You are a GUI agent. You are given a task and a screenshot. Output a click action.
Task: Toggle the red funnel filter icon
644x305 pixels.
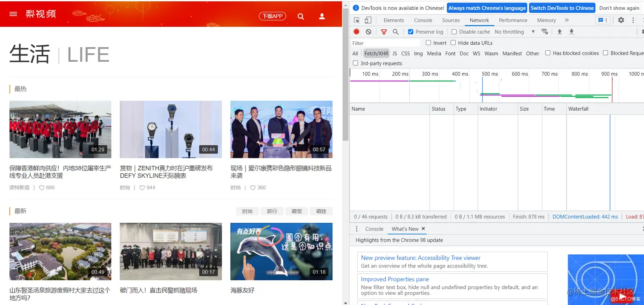coord(384,32)
